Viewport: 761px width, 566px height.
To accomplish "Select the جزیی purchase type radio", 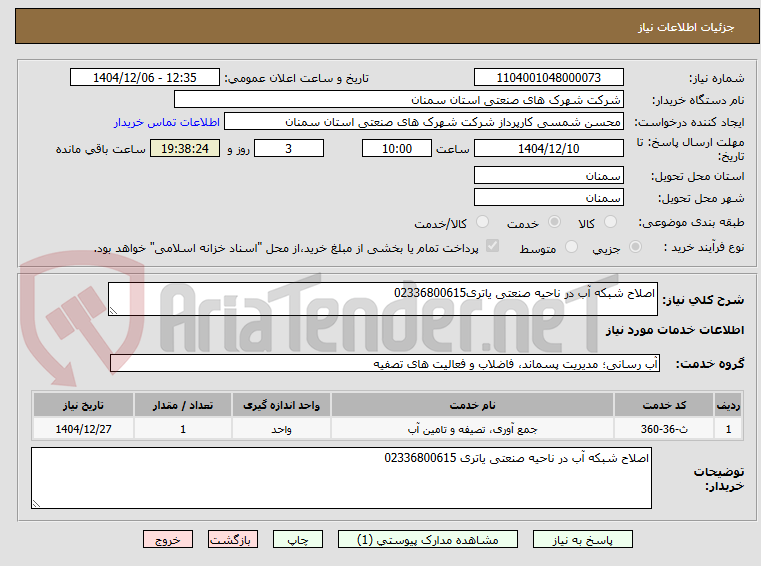I will (635, 247).
